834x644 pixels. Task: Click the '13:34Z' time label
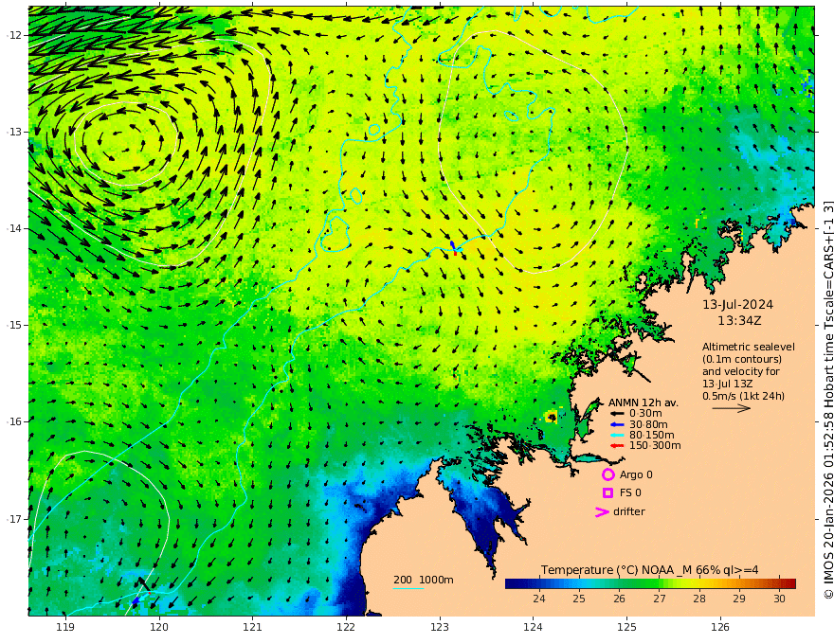[x=739, y=321]
